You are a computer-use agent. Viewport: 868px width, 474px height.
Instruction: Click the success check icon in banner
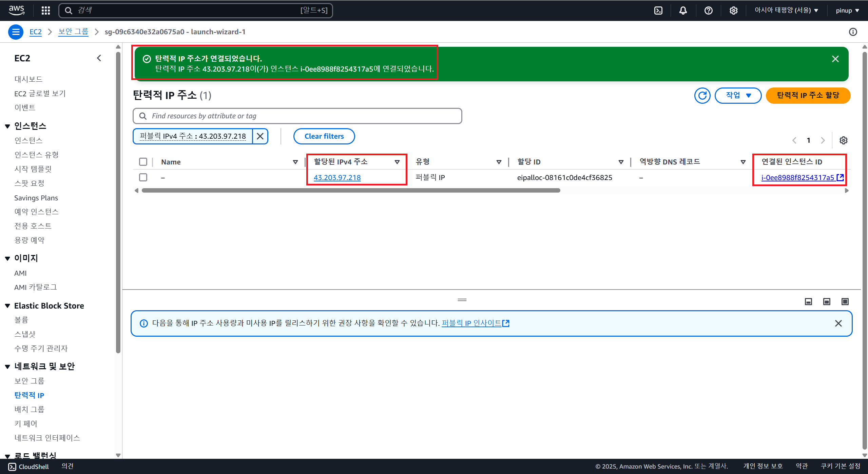coord(147,59)
